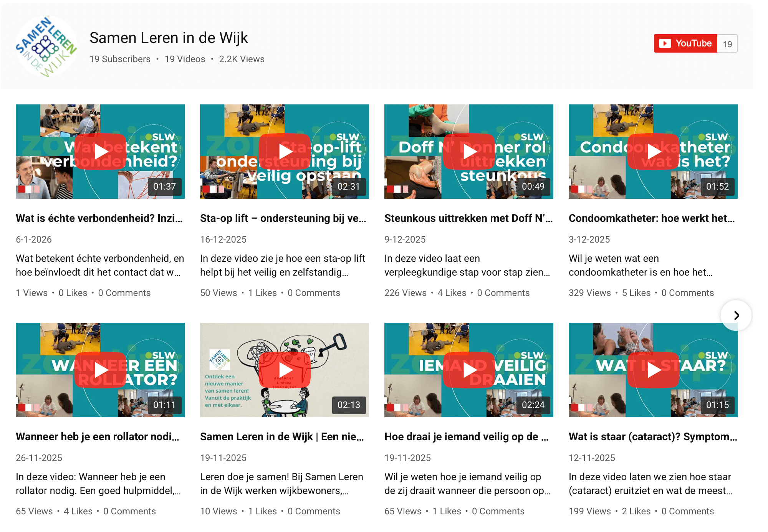Click the next page chevron arrow
The image size is (768, 532).
point(736,316)
